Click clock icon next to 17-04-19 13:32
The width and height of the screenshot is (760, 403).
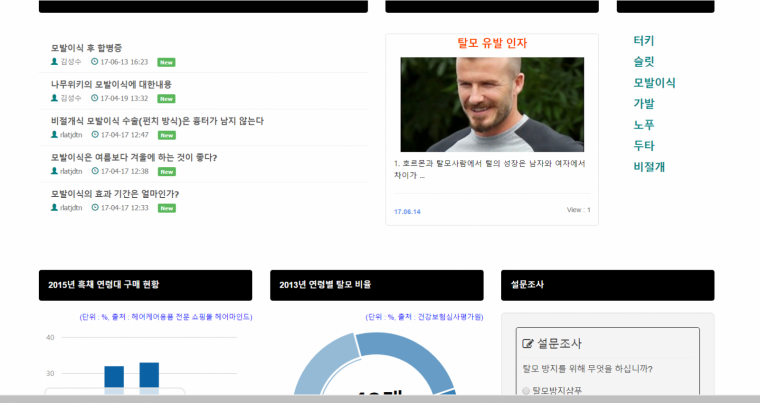(x=95, y=98)
